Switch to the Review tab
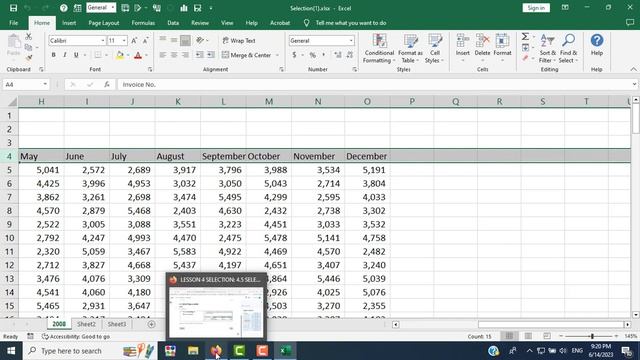640x360 pixels. [x=200, y=23]
